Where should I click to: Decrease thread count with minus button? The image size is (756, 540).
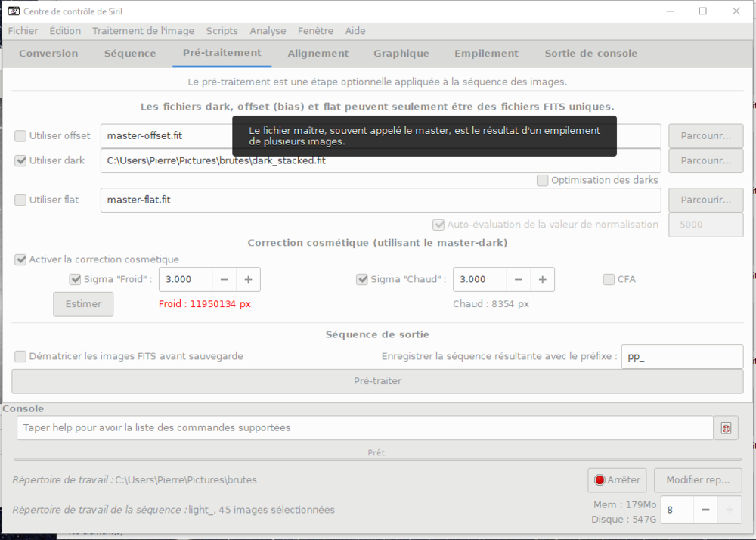pos(705,510)
